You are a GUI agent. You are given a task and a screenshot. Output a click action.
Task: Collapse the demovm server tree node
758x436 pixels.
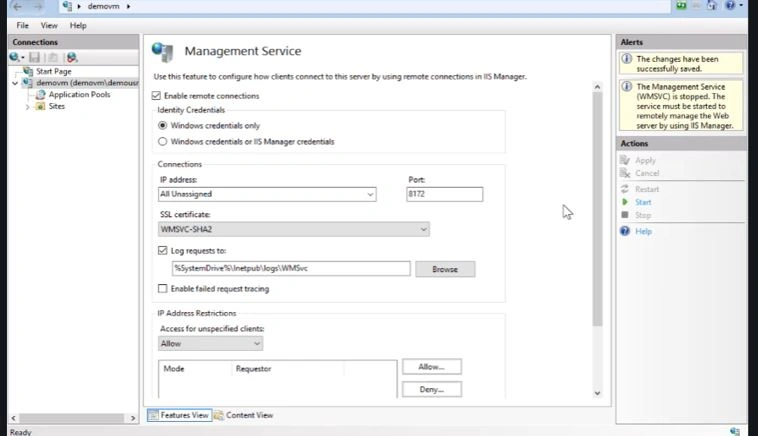click(15, 83)
